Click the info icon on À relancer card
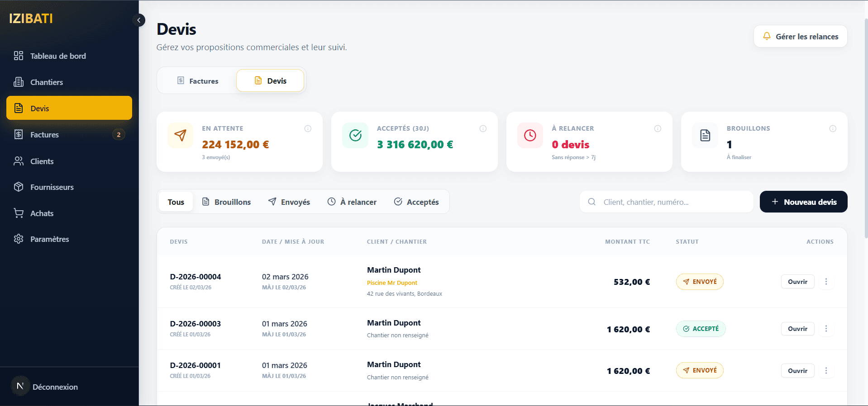 pyautogui.click(x=658, y=129)
